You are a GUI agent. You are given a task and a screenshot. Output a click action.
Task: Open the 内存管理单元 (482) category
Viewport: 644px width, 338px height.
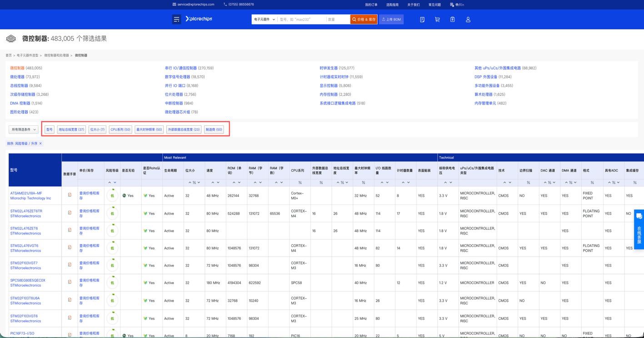(x=490, y=103)
